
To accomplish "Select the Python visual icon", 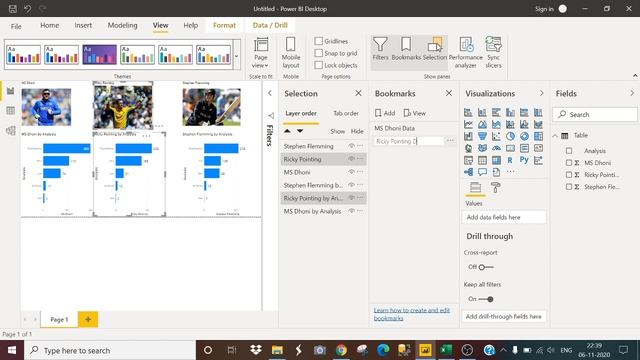I will tap(524, 160).
